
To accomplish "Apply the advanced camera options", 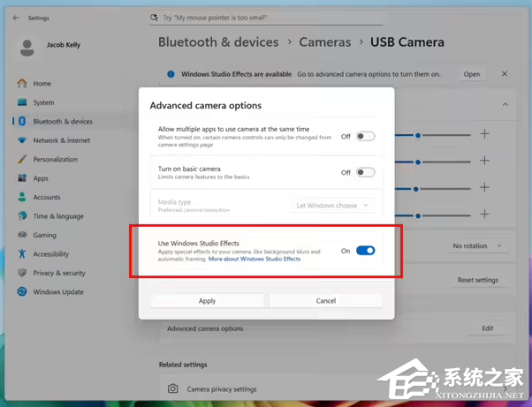I will (x=207, y=300).
